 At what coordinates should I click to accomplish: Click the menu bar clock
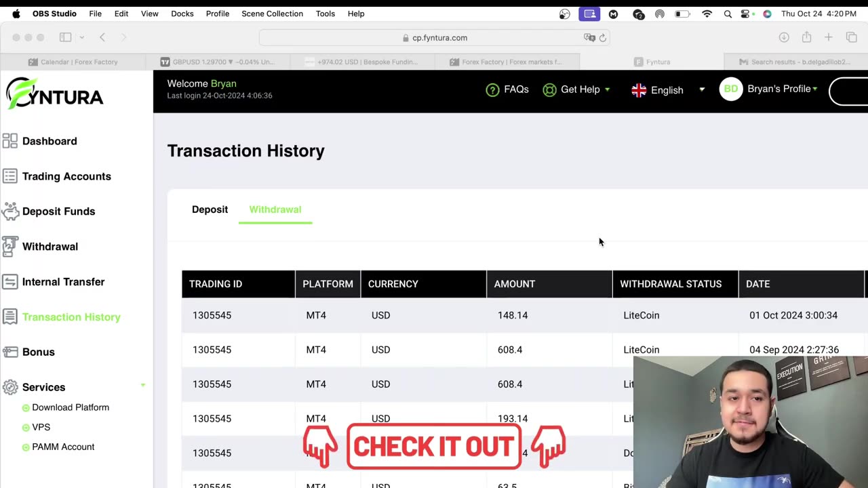(819, 14)
